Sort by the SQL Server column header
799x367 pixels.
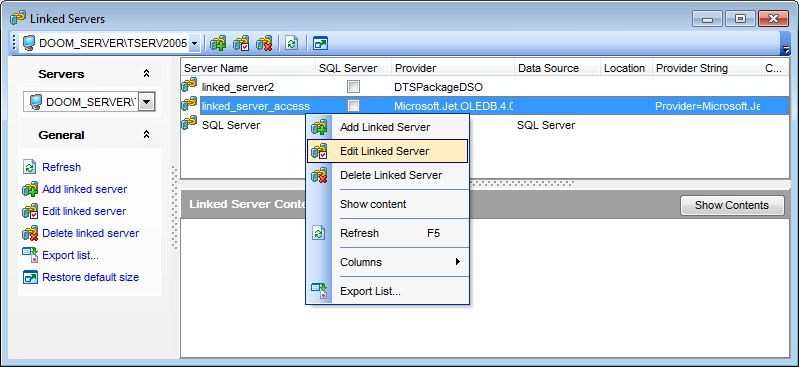pos(353,68)
